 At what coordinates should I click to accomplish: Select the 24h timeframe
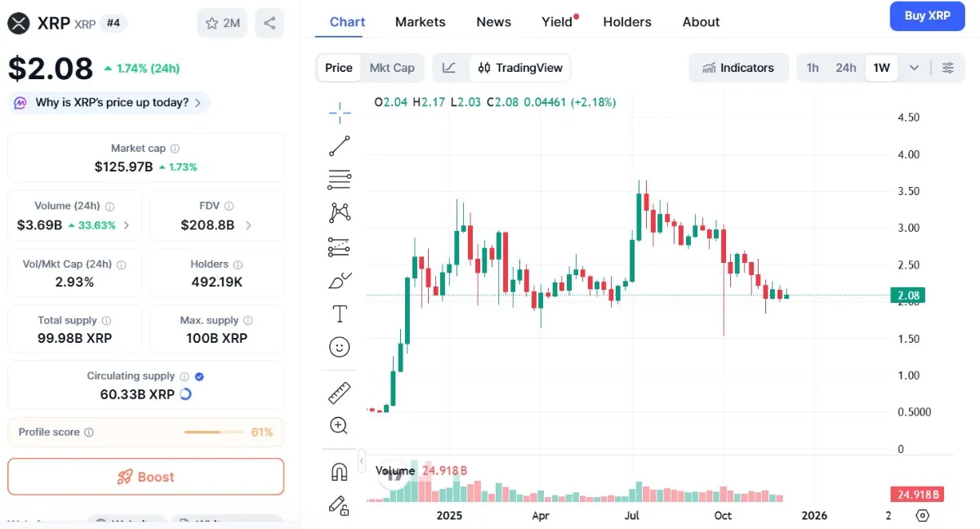coord(846,68)
